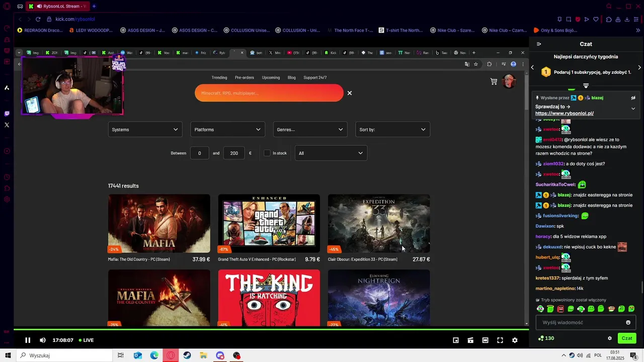Close the search bar with X
Screen dimensions: 644x362
(350, 93)
